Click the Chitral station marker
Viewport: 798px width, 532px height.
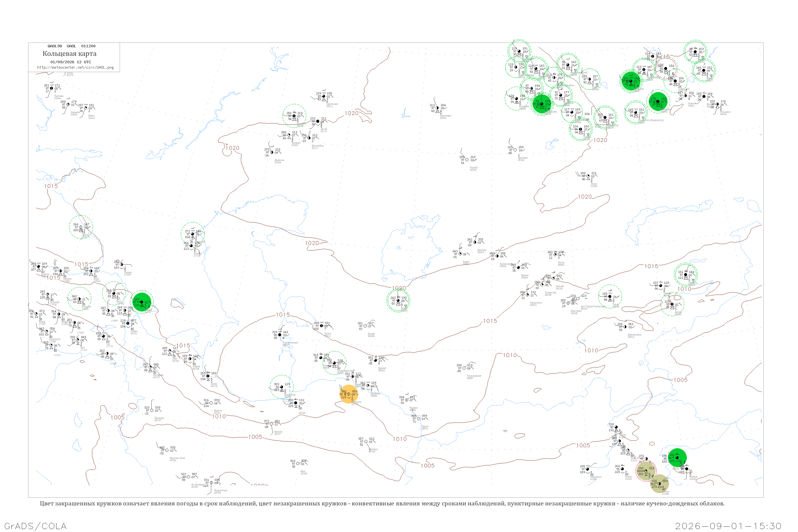pyautogui.click(x=616, y=427)
